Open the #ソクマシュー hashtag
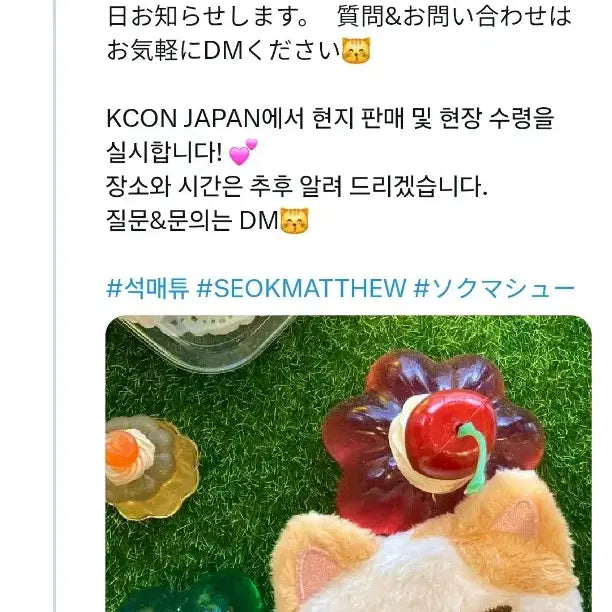Image resolution: width=612 pixels, height=612 pixels. tap(494, 288)
